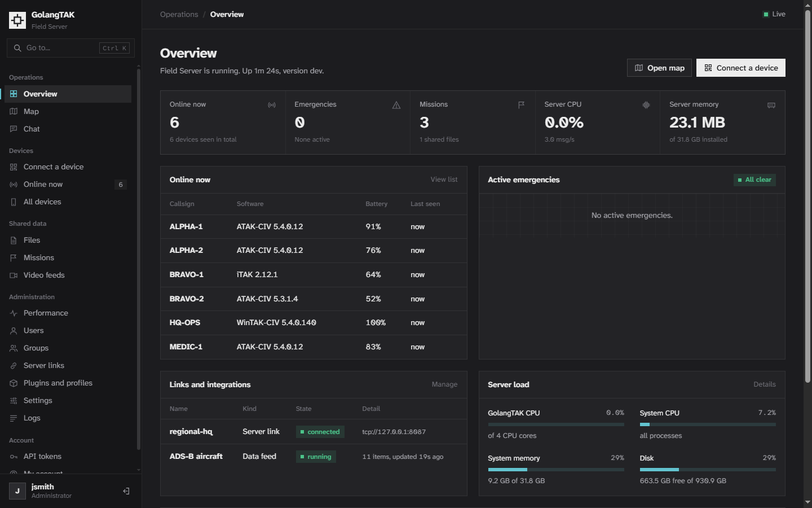Screen dimensions: 812x508
Task: Click Manage in Links and integrations
Action: coord(445,384)
